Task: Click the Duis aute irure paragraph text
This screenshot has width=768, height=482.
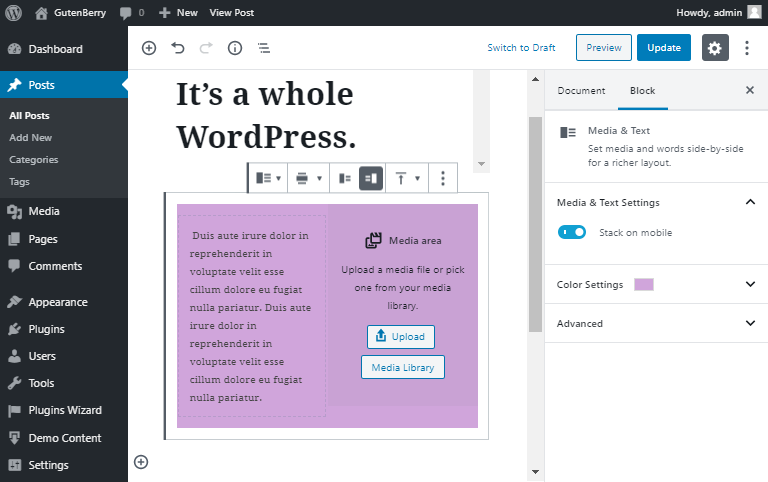Action: (250, 316)
